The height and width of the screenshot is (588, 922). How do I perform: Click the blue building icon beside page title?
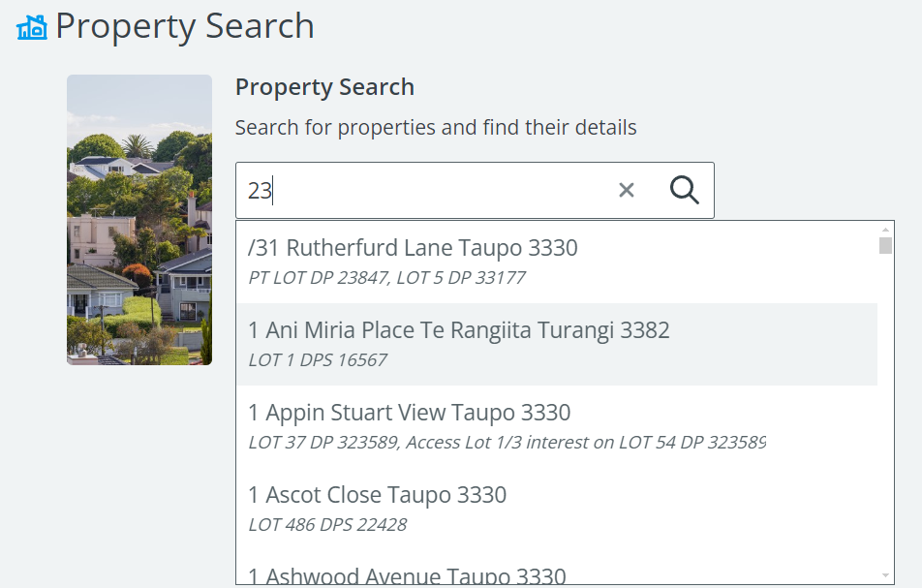click(30, 26)
